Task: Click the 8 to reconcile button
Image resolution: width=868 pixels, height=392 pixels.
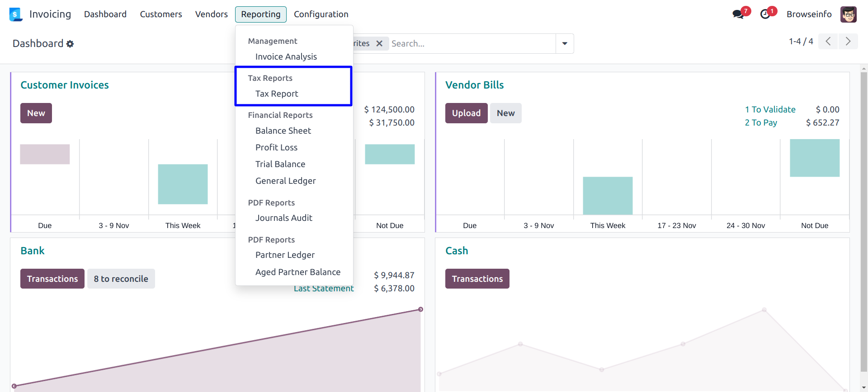Action: [x=121, y=279]
